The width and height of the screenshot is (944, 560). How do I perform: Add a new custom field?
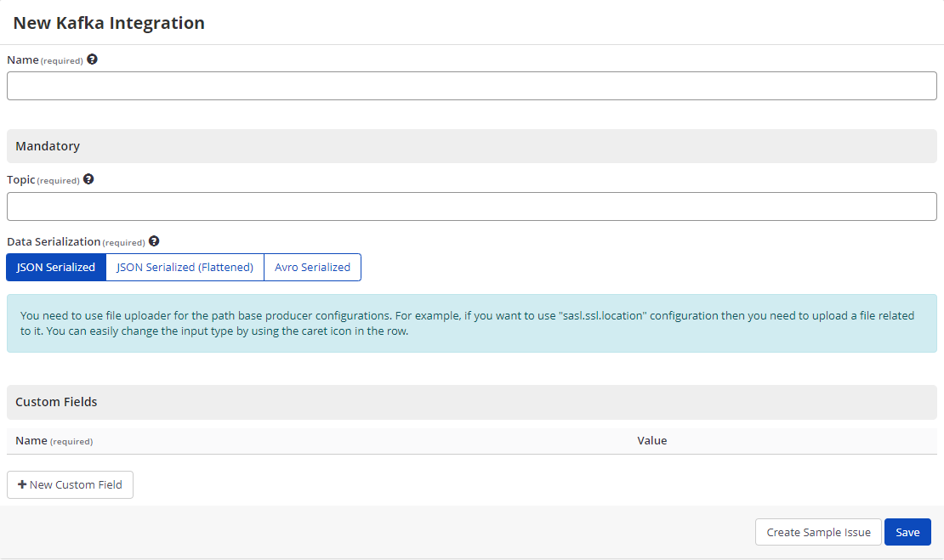(70, 484)
